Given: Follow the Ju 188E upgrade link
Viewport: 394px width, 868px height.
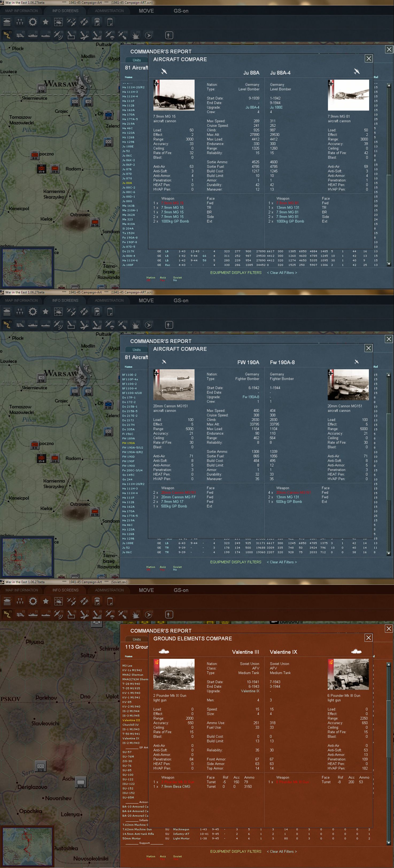Looking at the screenshot, I should tap(276, 108).
